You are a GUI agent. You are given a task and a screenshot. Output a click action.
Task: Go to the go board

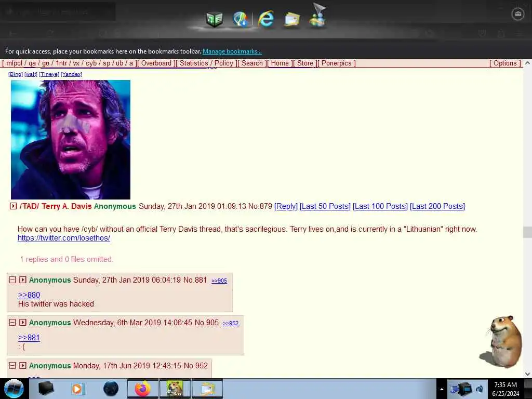point(46,63)
